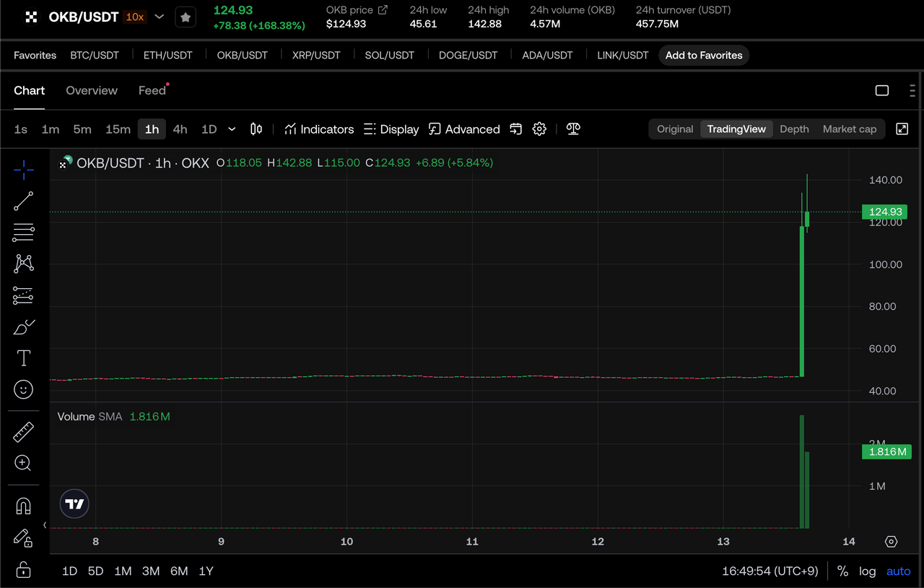924x588 pixels.
Task: Open the Display options menu
Action: point(391,129)
